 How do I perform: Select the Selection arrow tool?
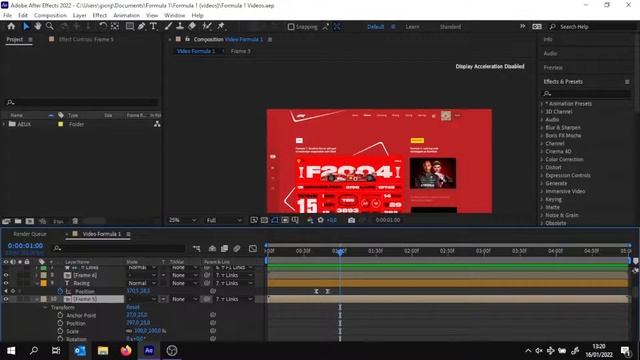click(x=26, y=26)
